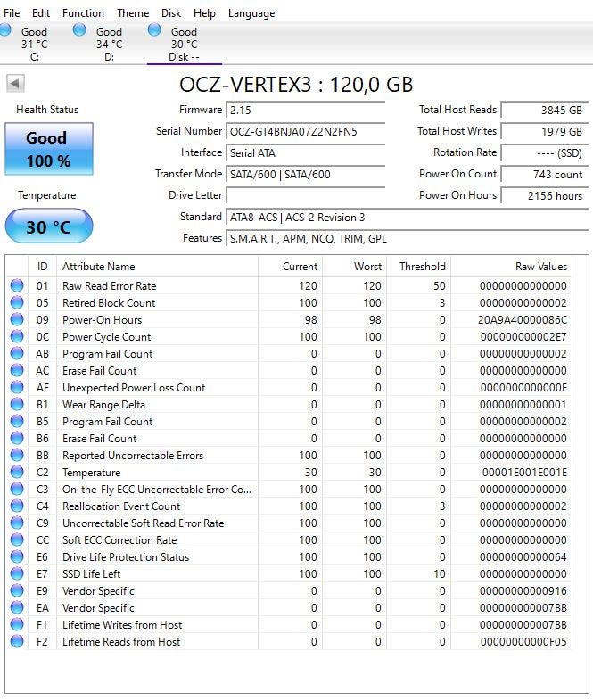This screenshot has width=593, height=700.
Task: Click the Good 100 % health status button
Action: (x=49, y=149)
